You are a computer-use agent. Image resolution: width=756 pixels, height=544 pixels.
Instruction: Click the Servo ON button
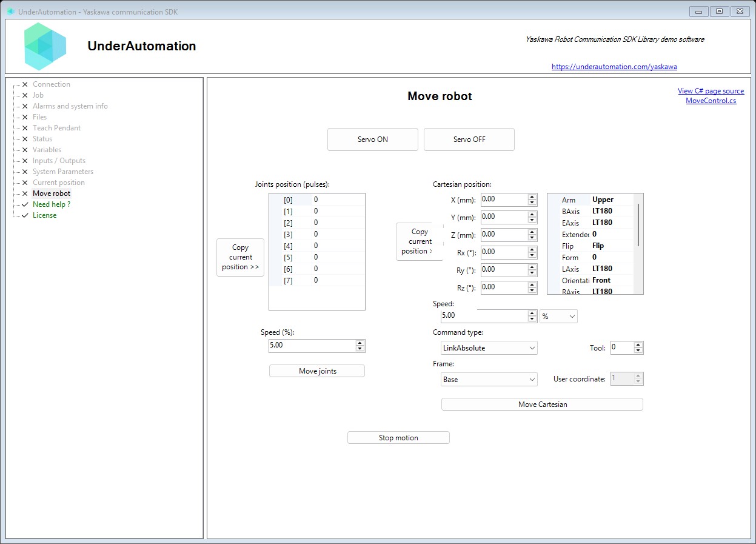373,139
